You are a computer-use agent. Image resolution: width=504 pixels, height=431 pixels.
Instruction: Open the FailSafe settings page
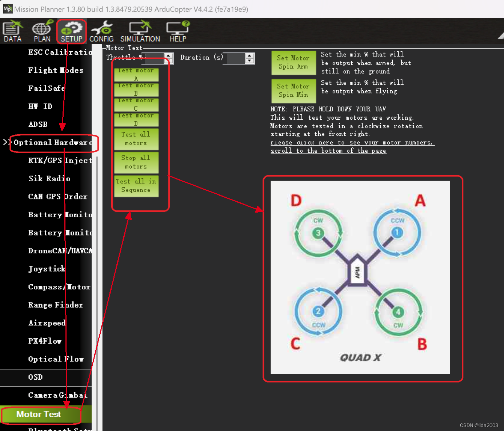pyautogui.click(x=47, y=88)
